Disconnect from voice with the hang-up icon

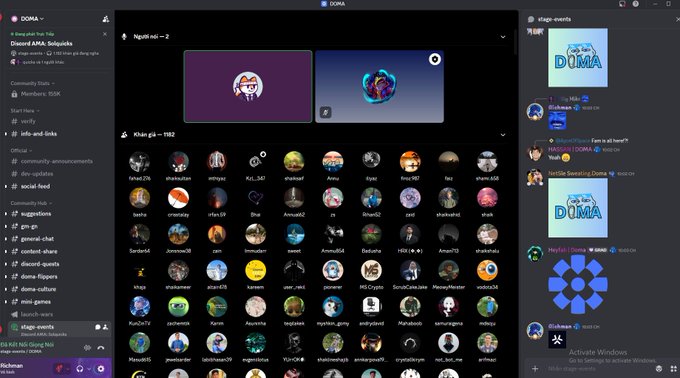pos(101,348)
